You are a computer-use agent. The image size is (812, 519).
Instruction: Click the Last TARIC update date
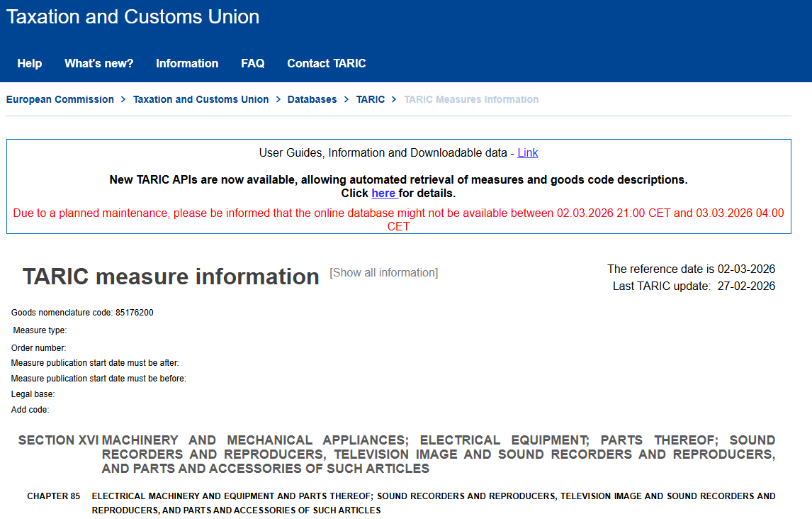(x=745, y=286)
